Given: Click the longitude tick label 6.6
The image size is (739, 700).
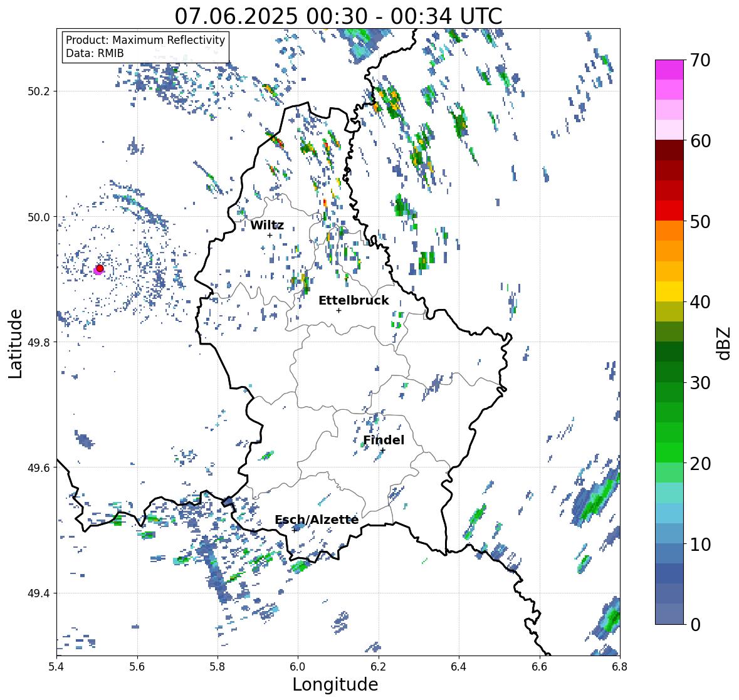Looking at the screenshot, I should [x=540, y=667].
